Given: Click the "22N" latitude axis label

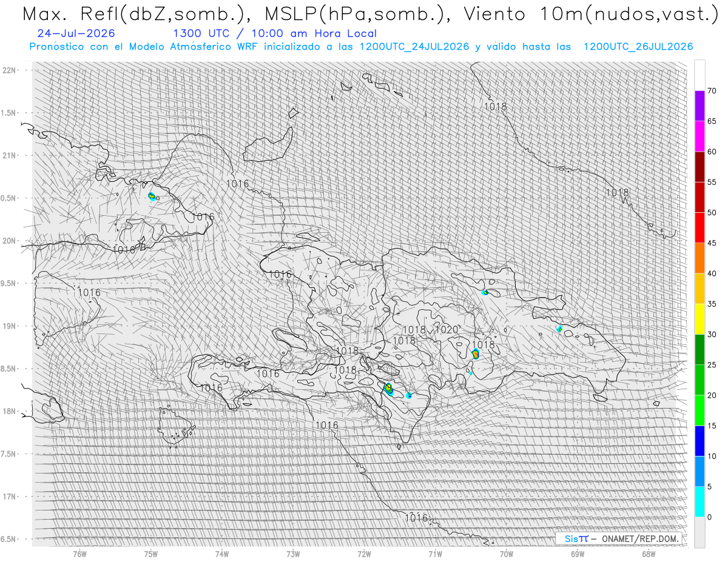Looking at the screenshot, I should pyautogui.click(x=8, y=70).
